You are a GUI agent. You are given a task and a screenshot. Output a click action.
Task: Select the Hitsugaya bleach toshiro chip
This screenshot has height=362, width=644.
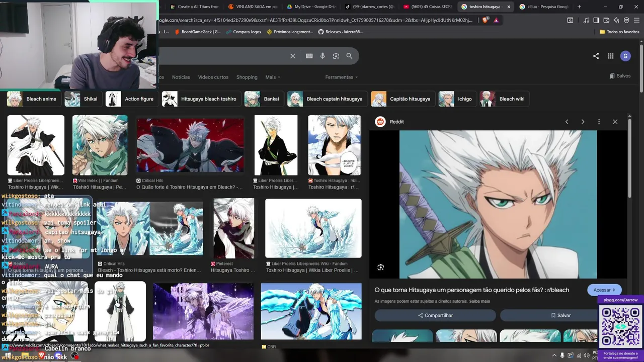(201, 99)
